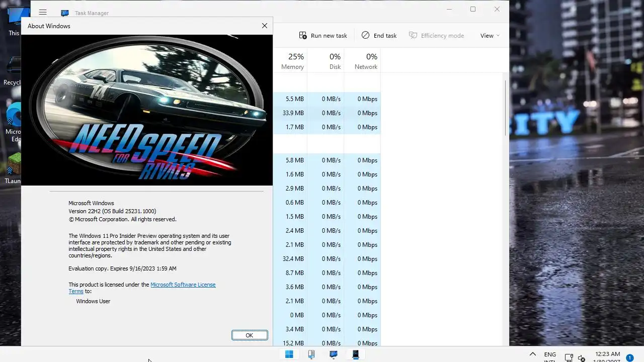Open the notification badge showing 1
The height and width of the screenshot is (362, 644).
click(x=630, y=358)
